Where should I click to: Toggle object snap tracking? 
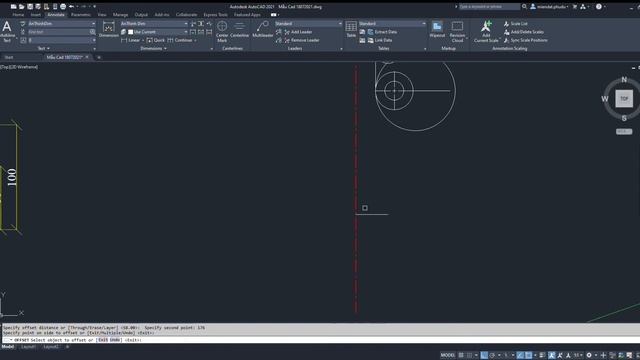(520, 356)
